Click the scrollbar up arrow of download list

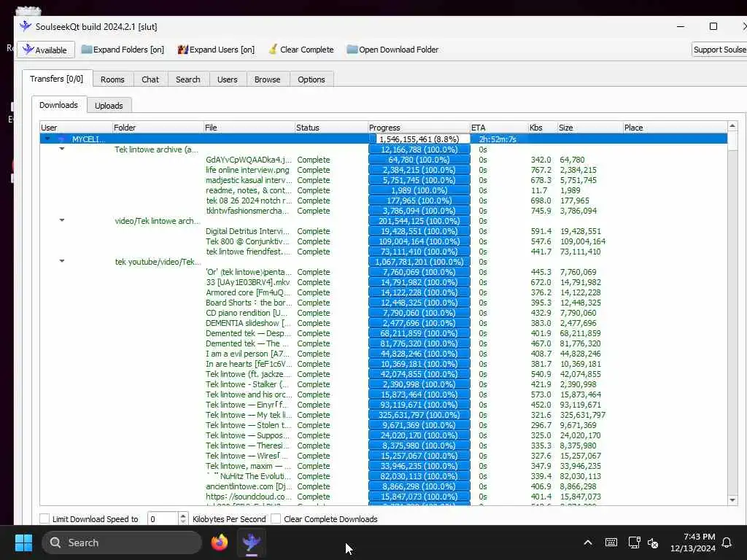pyautogui.click(x=732, y=126)
